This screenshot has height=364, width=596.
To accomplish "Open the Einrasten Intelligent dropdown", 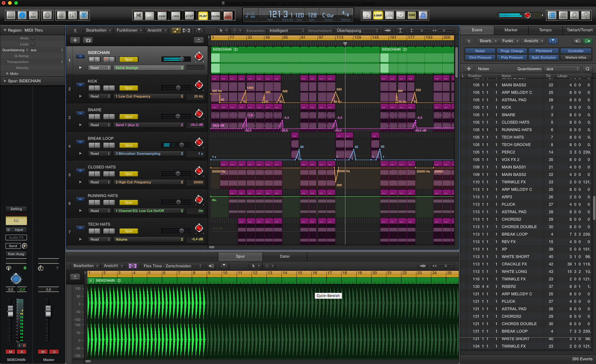I will coord(286,31).
